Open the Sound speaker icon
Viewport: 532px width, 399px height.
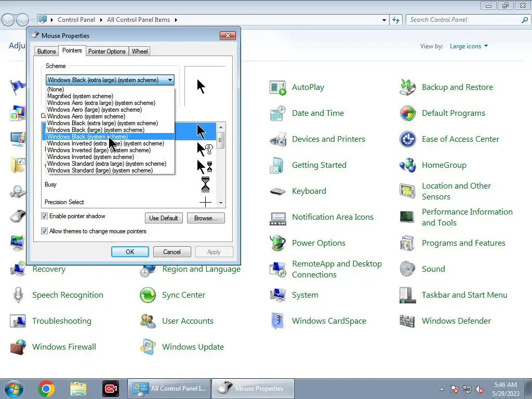point(407,269)
